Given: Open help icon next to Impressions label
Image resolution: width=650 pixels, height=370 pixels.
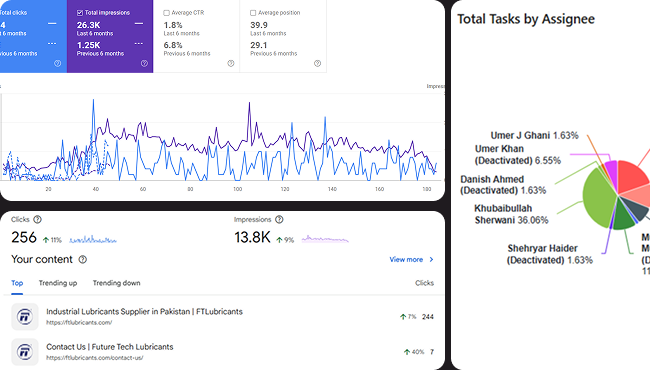Looking at the screenshot, I should (x=279, y=220).
